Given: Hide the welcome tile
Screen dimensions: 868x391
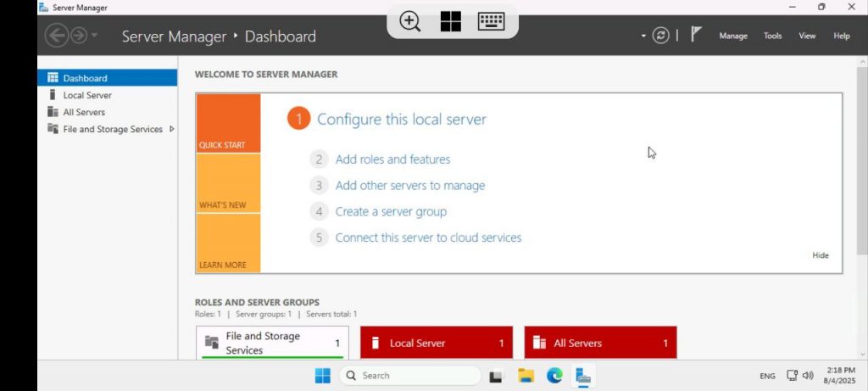Looking at the screenshot, I should pyautogui.click(x=821, y=255).
